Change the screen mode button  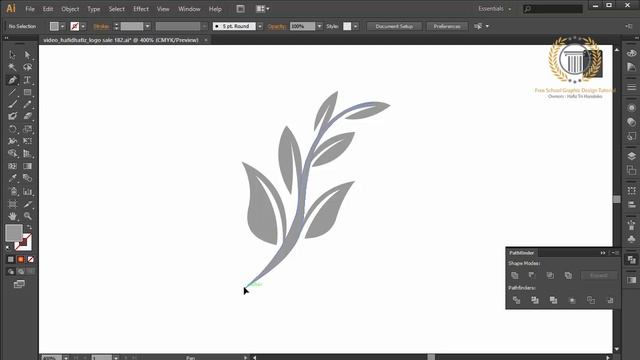point(19,284)
